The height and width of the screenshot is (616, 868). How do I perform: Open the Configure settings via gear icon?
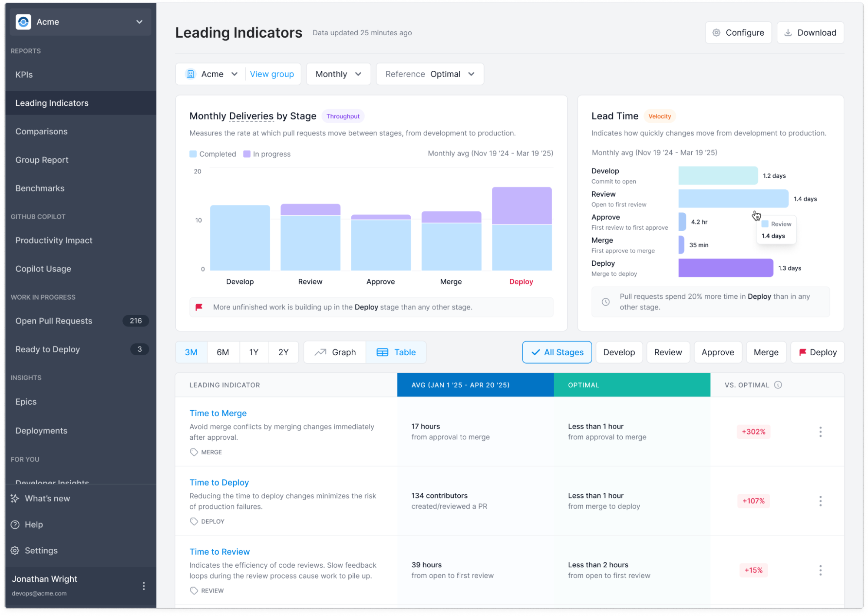717,32
